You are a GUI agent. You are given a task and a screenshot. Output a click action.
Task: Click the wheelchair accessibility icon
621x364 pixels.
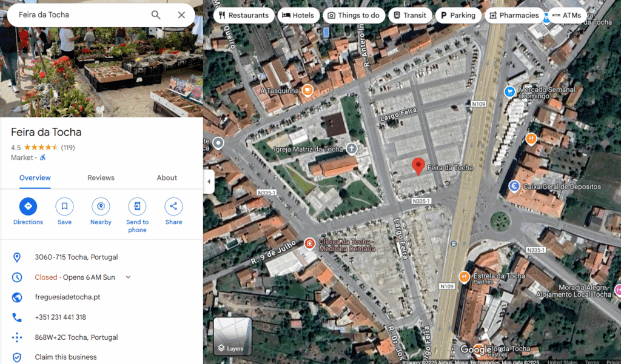pyautogui.click(x=43, y=157)
